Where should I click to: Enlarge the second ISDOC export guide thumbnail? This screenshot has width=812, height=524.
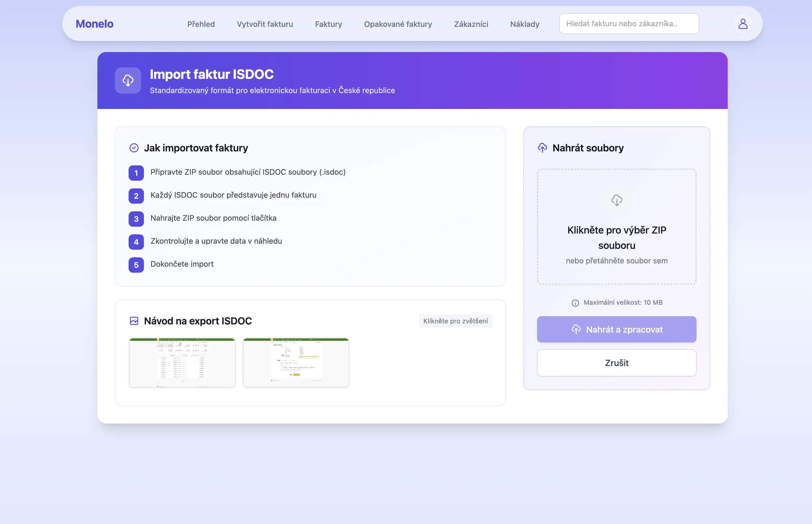click(296, 362)
